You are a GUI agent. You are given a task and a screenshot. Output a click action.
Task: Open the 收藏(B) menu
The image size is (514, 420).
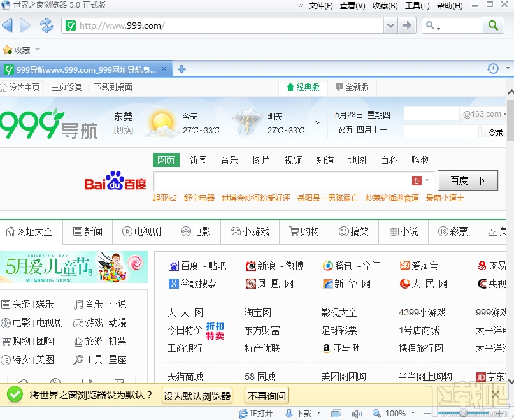[385, 6]
